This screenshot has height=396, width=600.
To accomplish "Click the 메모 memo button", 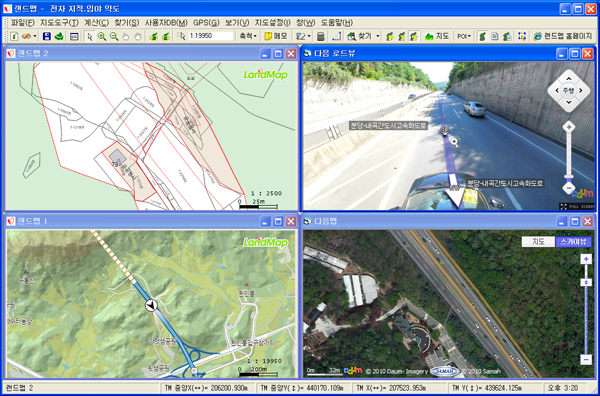I will [x=276, y=36].
